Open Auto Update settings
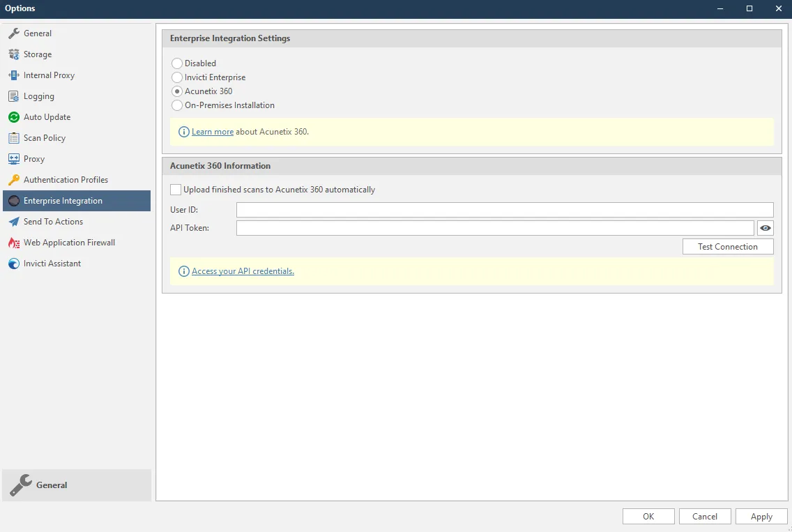 (x=77, y=117)
